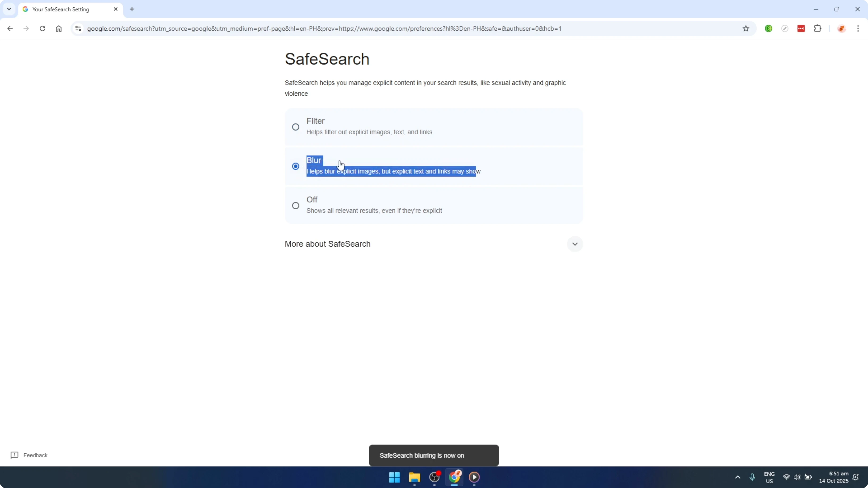The height and width of the screenshot is (488, 868).
Task: Select the Blur SafeSearch option
Action: 296,166
